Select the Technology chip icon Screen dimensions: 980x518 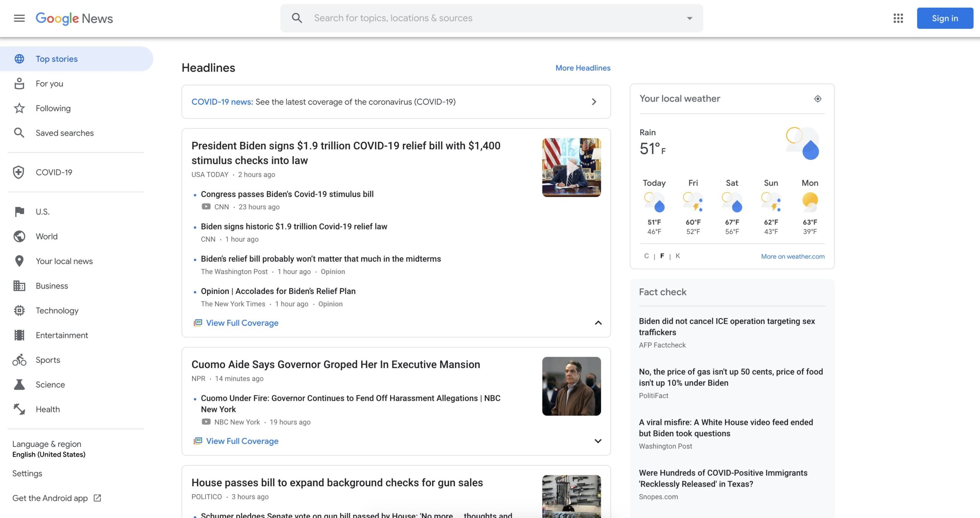pyautogui.click(x=19, y=310)
